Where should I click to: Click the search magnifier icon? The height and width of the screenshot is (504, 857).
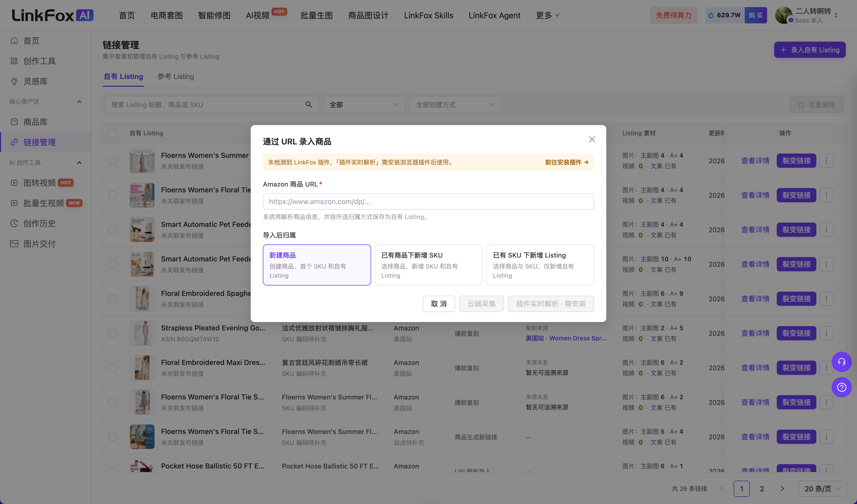[x=308, y=104]
